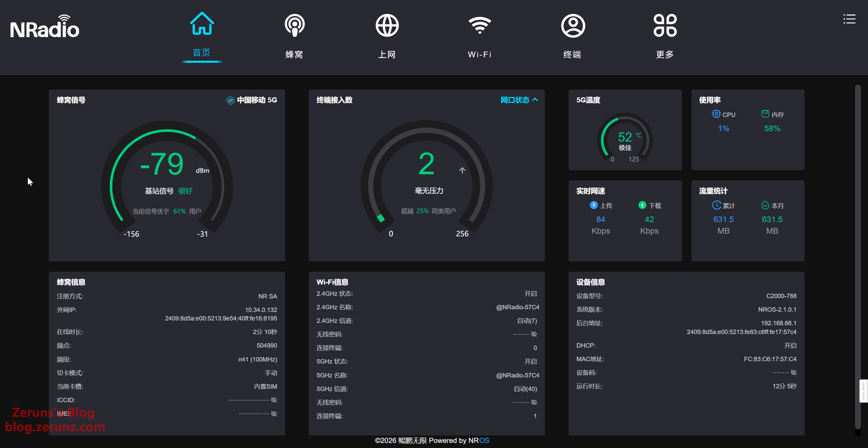
Task: Open the Wi-Fi settings icon
Action: 479,25
